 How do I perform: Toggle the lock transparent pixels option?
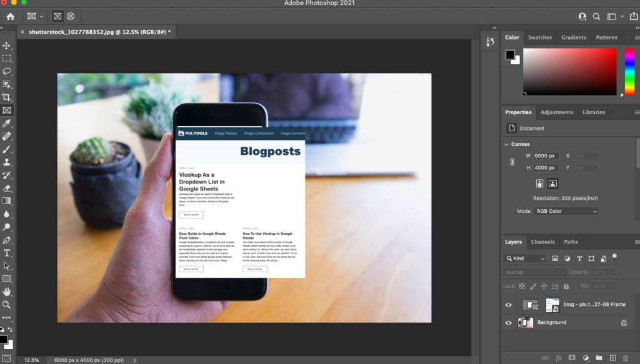pos(522,287)
